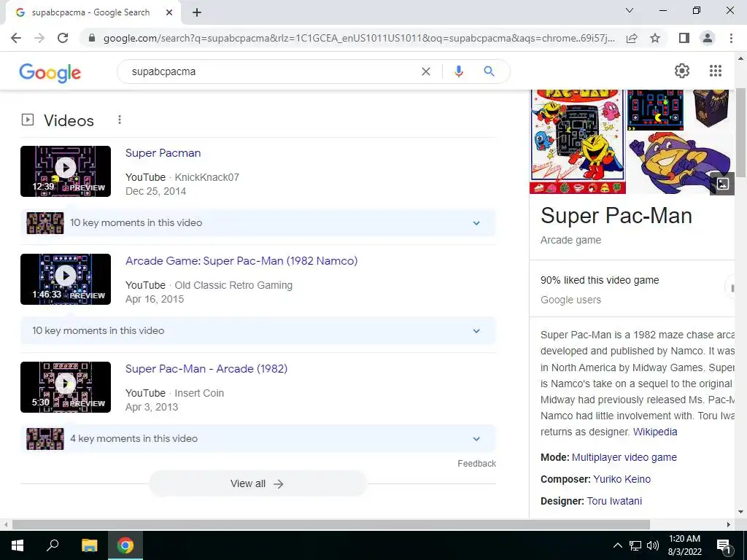Image resolution: width=747 pixels, height=560 pixels.
Task: Click the network tray icon
Action: [x=635, y=545]
